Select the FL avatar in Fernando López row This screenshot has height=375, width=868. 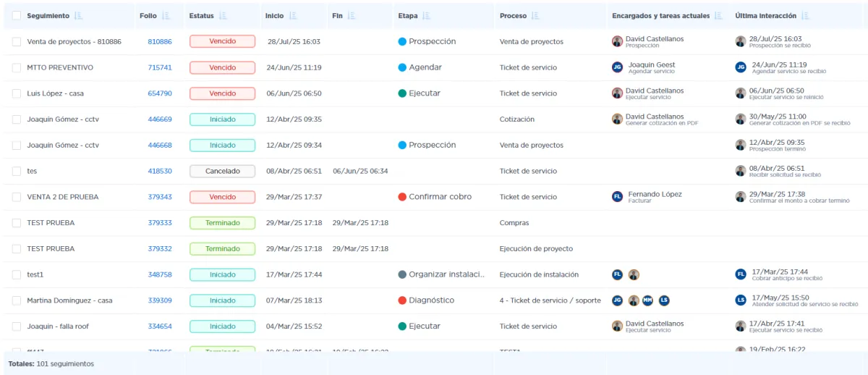point(617,197)
